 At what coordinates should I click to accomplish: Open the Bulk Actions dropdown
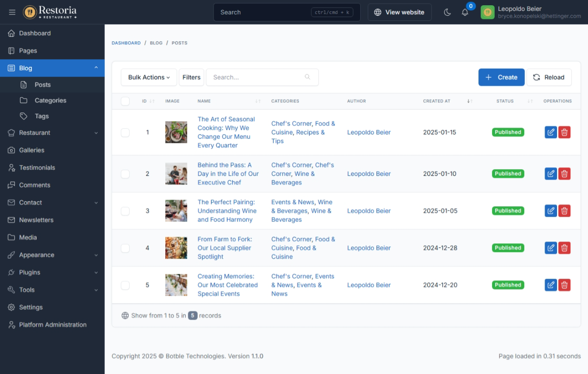pyautogui.click(x=149, y=77)
